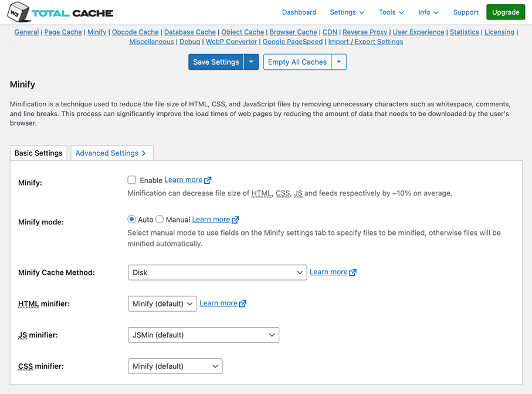Click chevron icon on Advanced Settings tab

coord(144,153)
